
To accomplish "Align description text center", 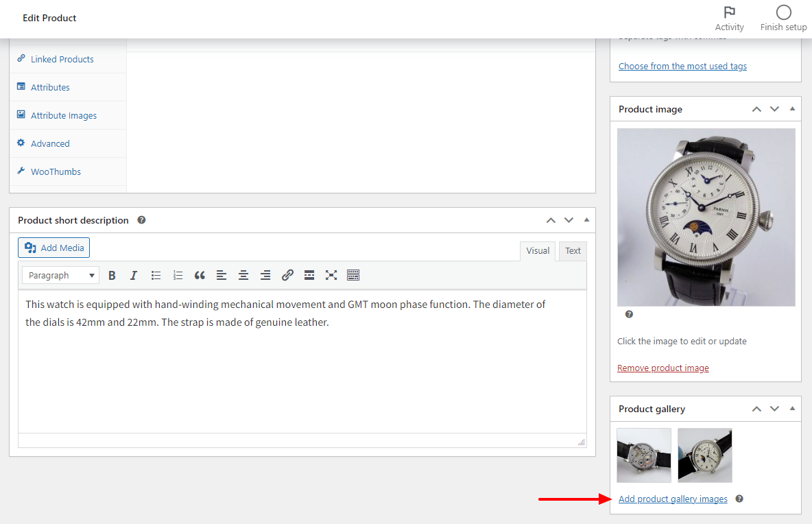I will click(243, 275).
